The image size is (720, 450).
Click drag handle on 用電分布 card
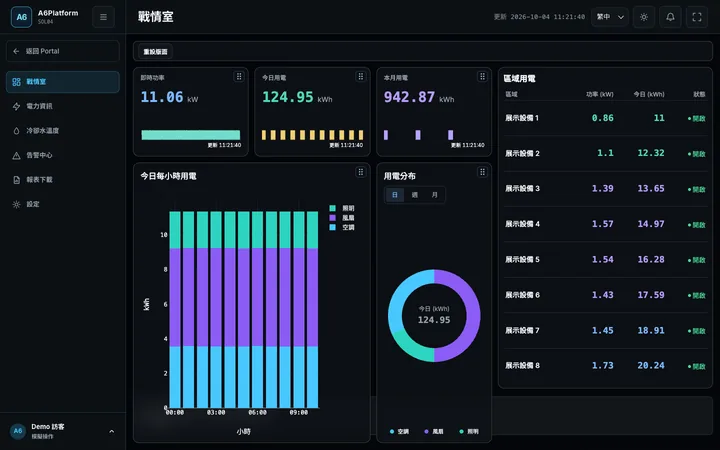pyautogui.click(x=482, y=172)
